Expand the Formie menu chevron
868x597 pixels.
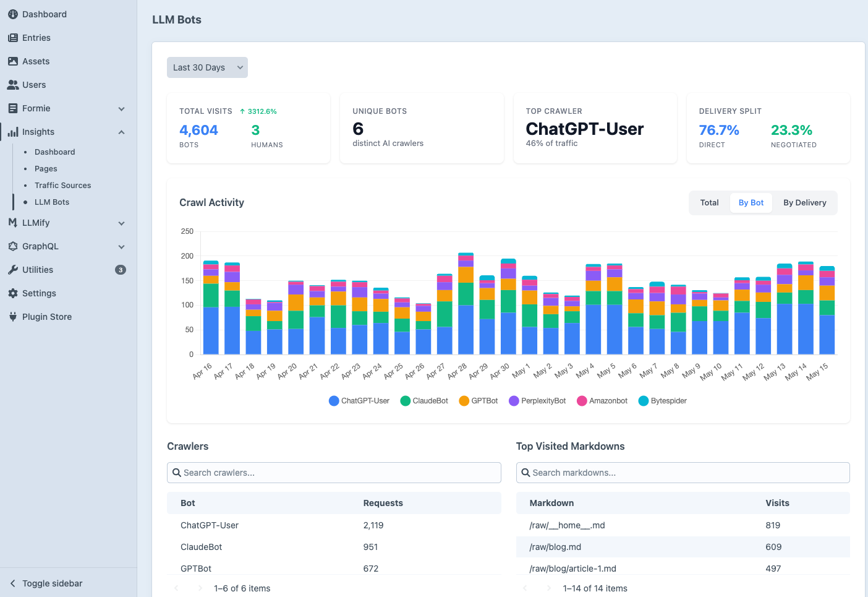(122, 109)
